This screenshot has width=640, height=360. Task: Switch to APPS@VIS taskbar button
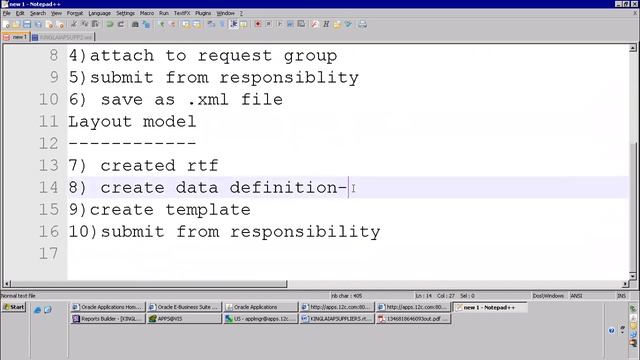(184, 319)
